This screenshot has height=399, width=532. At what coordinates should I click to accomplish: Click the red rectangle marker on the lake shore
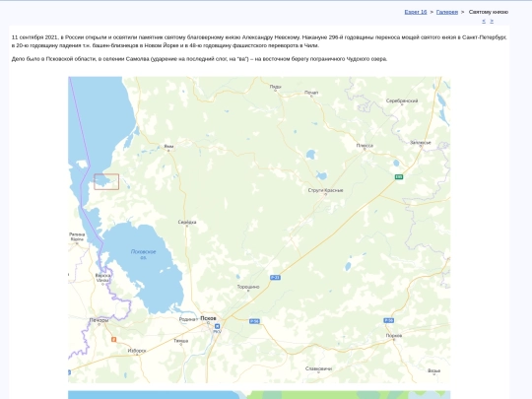[x=106, y=182]
